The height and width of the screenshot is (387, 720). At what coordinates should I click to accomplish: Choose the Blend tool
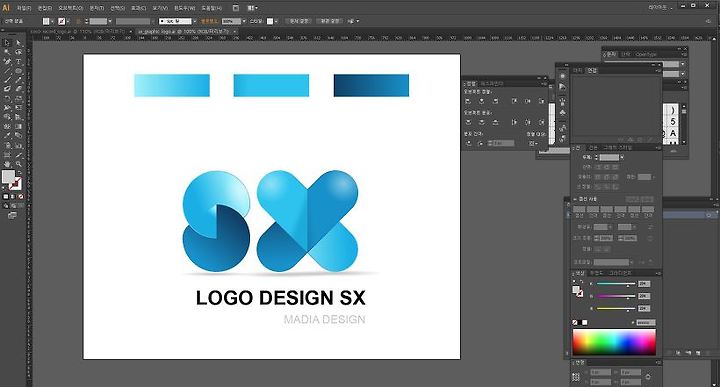pos(18,135)
